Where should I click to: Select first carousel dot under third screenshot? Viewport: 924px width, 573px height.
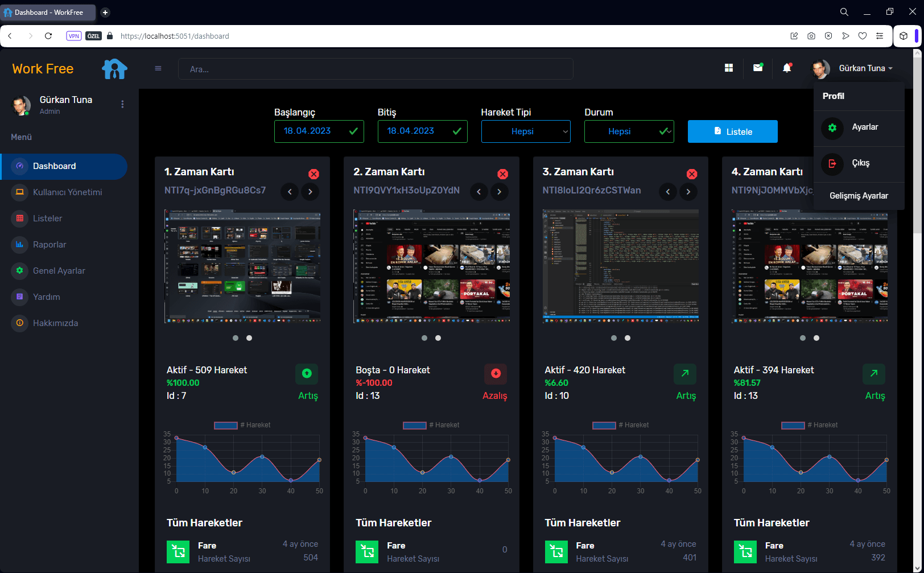pos(613,338)
